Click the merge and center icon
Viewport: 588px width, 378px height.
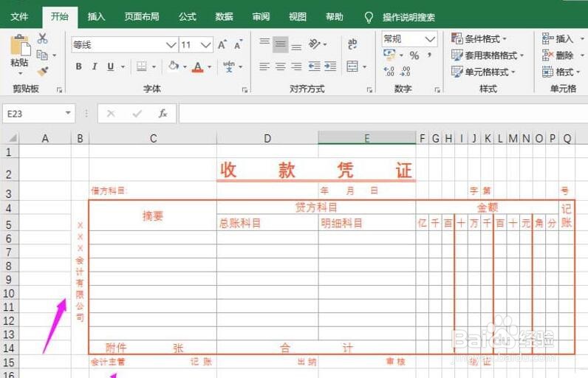coord(352,66)
